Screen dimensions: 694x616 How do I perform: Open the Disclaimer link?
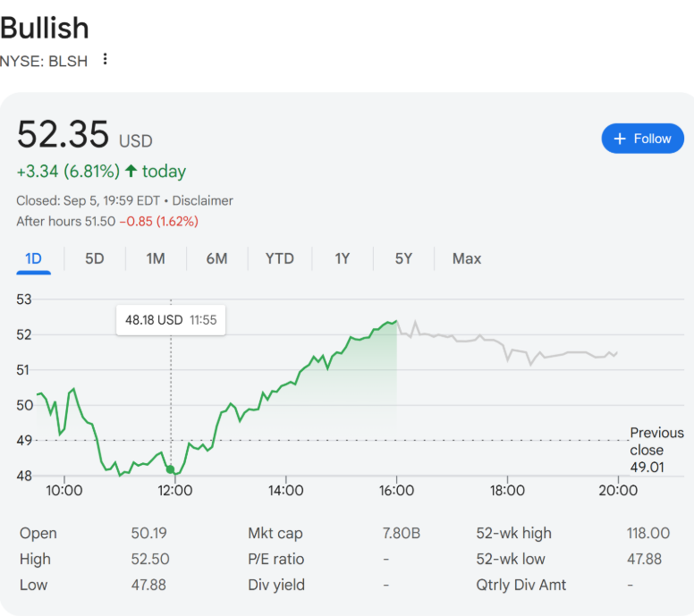coord(202,200)
